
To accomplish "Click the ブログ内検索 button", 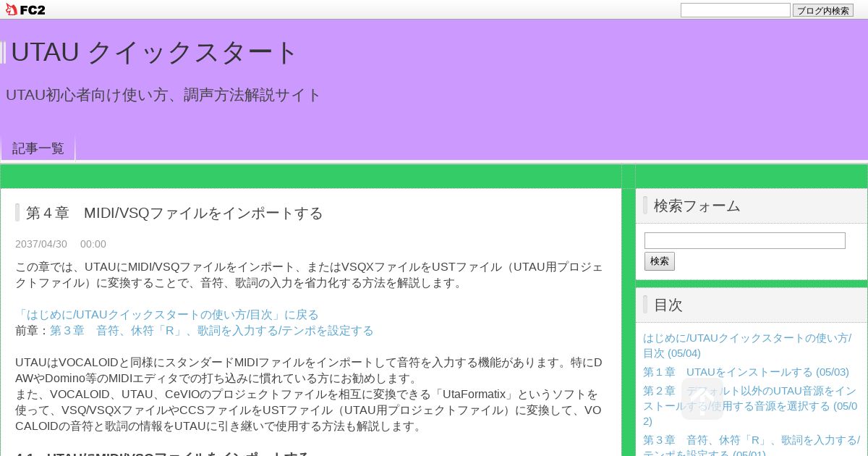I will [823, 10].
